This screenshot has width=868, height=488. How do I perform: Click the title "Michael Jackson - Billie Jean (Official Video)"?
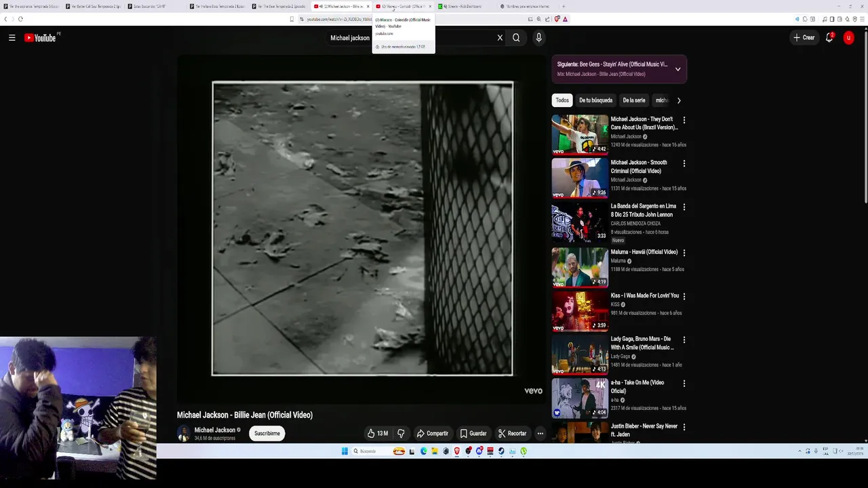(x=245, y=415)
